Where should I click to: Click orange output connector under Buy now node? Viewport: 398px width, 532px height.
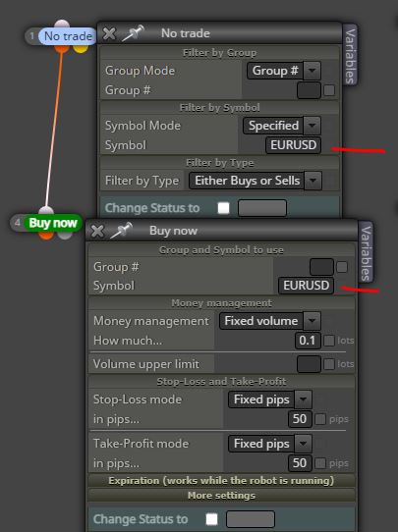[x=46, y=235]
